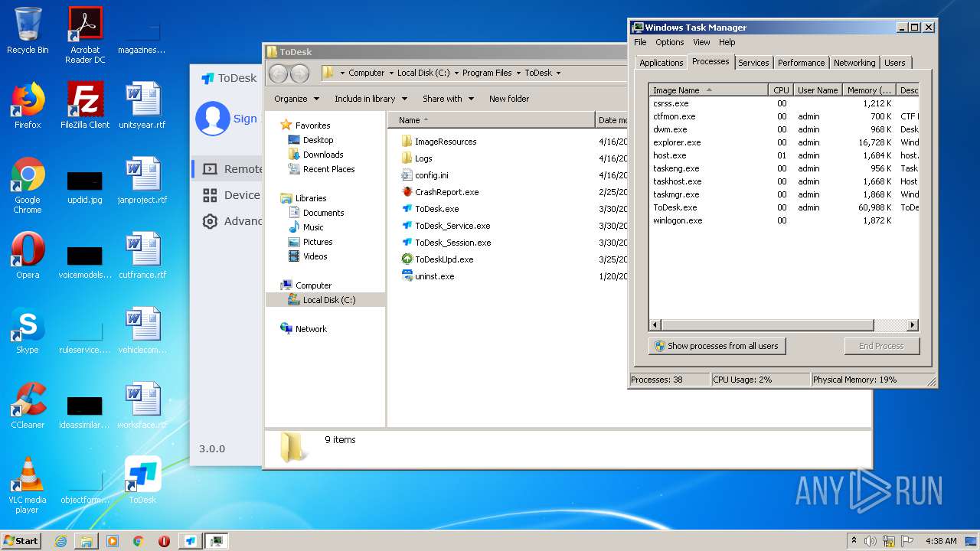Expand ToDesk breadcrumb arrow
This screenshot has width=980, height=551.
tap(558, 73)
